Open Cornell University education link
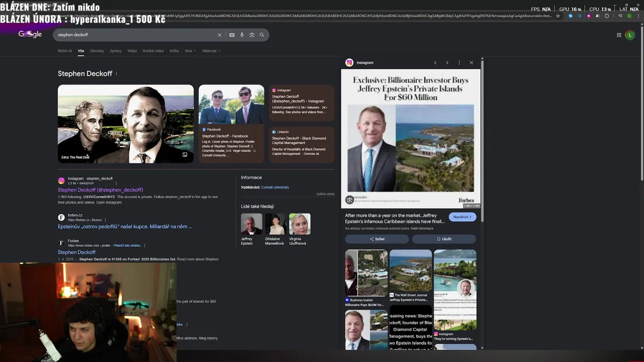The height and width of the screenshot is (362, 644). click(275, 187)
